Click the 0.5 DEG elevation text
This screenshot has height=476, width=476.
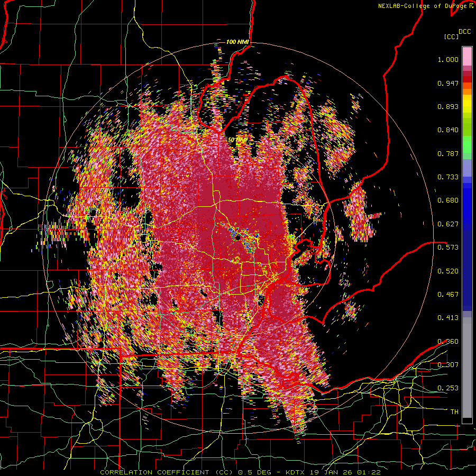(254, 472)
